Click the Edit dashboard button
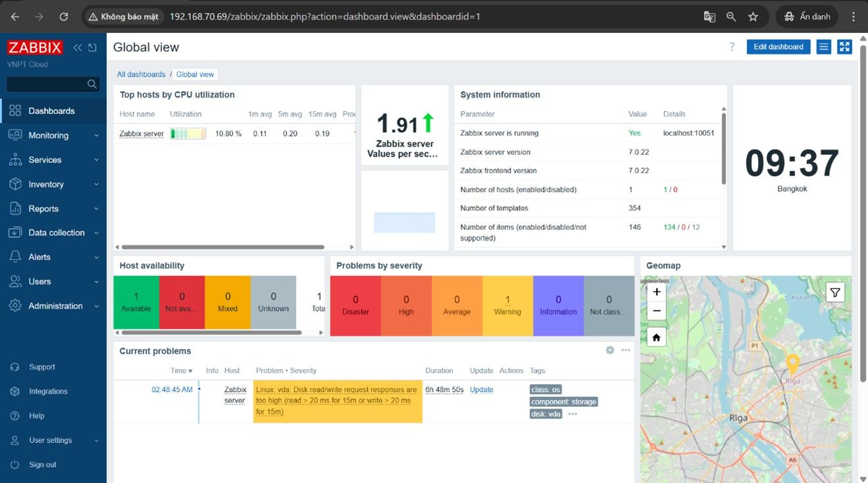Viewport: 868px width, 483px height. tap(778, 47)
